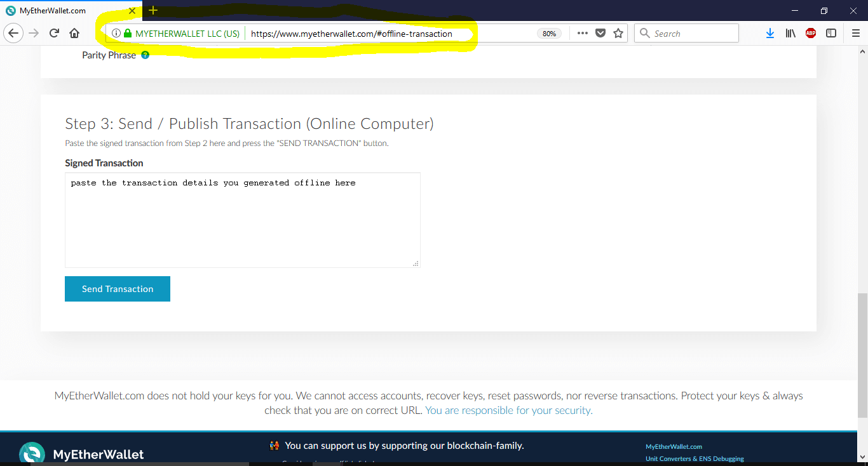
Task: Click the 'Parity Phrase' text
Action: click(x=109, y=55)
